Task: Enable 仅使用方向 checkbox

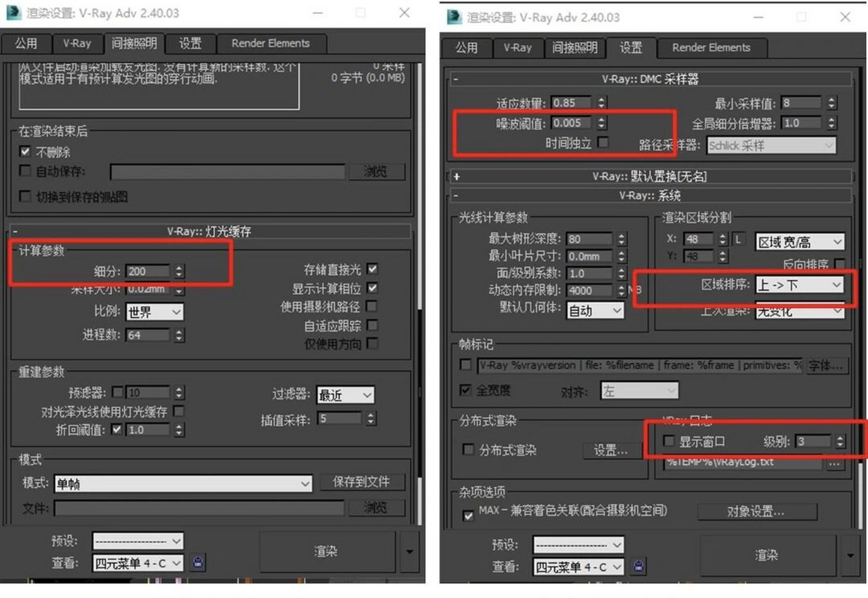Action: 372,343
